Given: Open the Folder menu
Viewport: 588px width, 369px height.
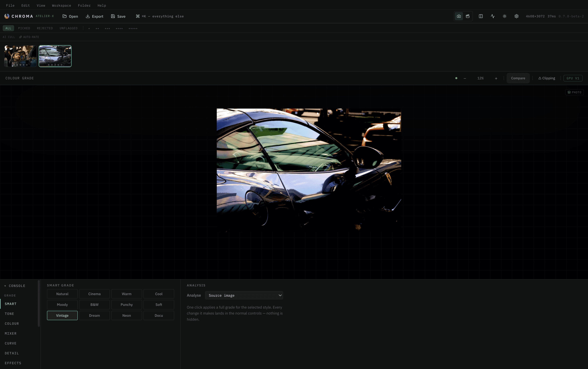Looking at the screenshot, I should click(84, 5).
